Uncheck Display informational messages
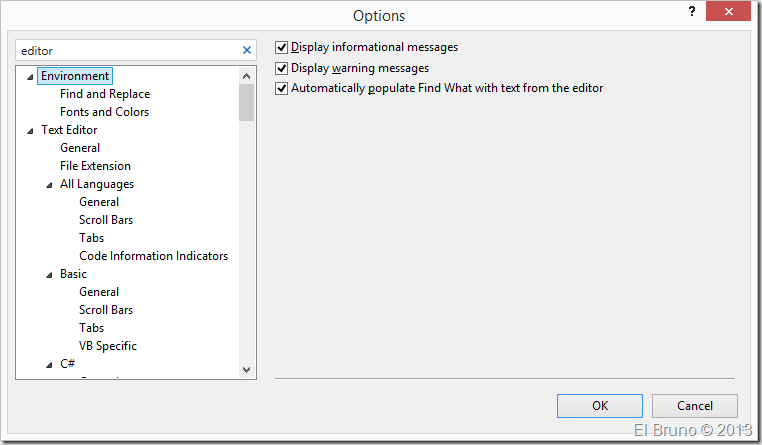Viewport: 762px width, 445px height. point(281,47)
